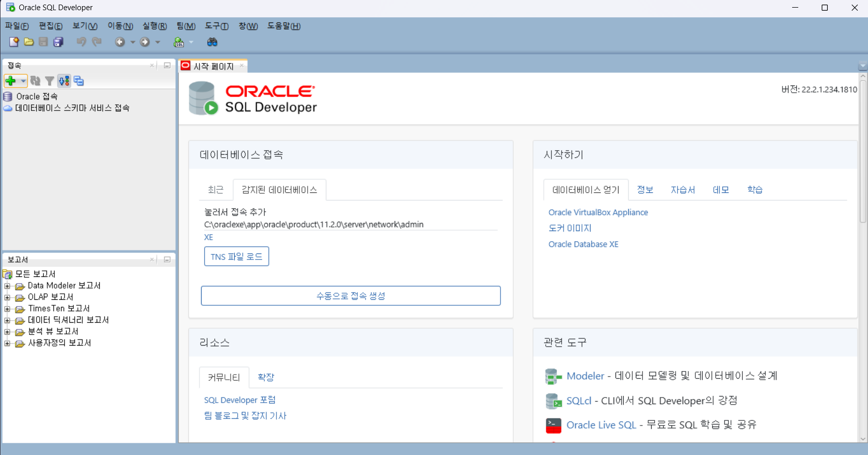Image resolution: width=868 pixels, height=455 pixels.
Task: Expand the OLAP 보고서 node
Action: pos(7,297)
